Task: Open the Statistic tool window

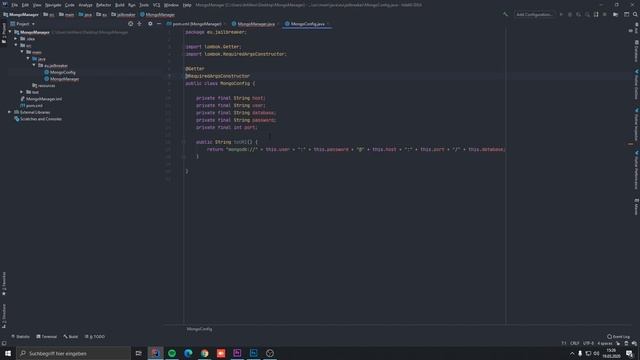Action: [20, 337]
